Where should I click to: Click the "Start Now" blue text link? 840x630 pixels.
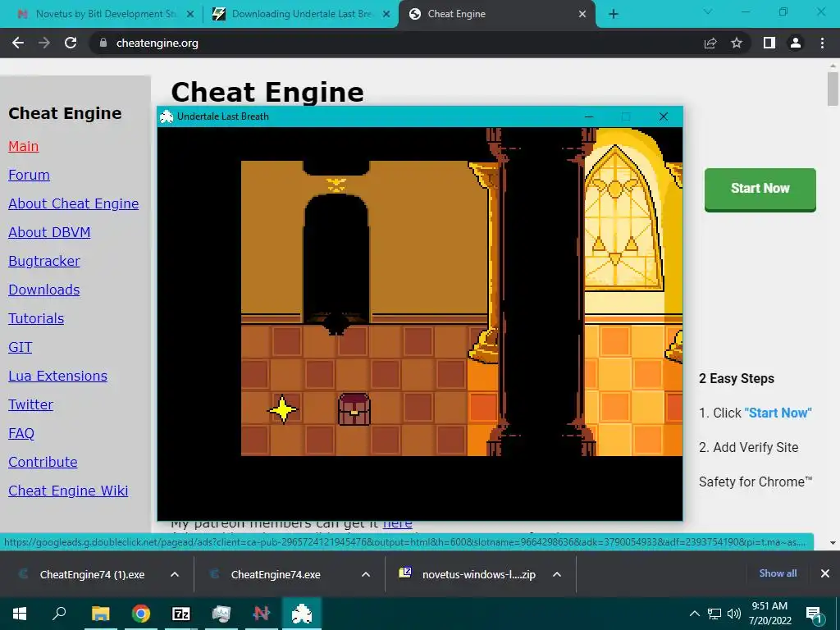coord(778,413)
